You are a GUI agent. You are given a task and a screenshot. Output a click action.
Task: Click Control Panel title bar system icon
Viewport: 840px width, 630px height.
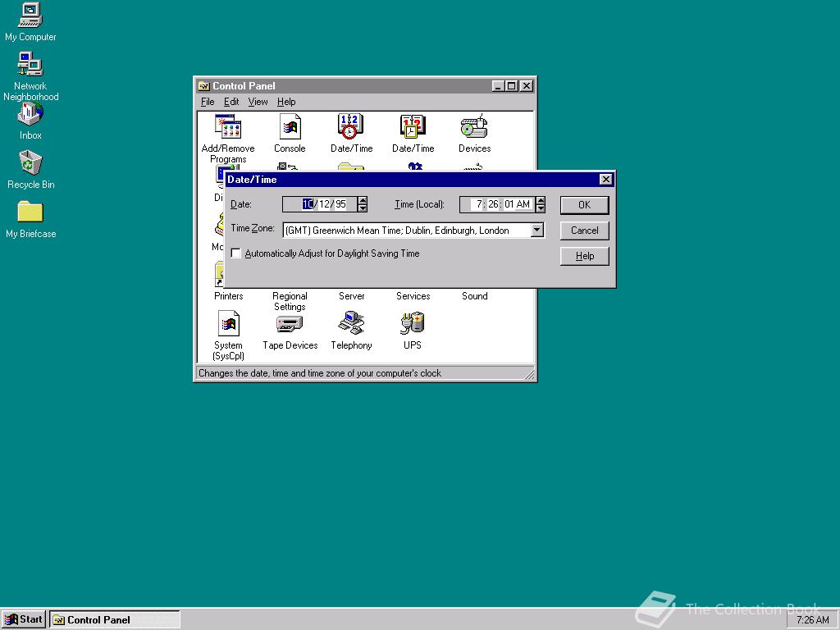coord(203,85)
